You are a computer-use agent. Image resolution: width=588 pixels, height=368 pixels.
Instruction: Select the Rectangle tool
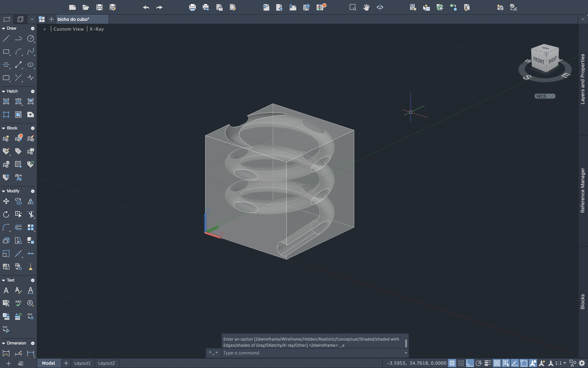6,52
